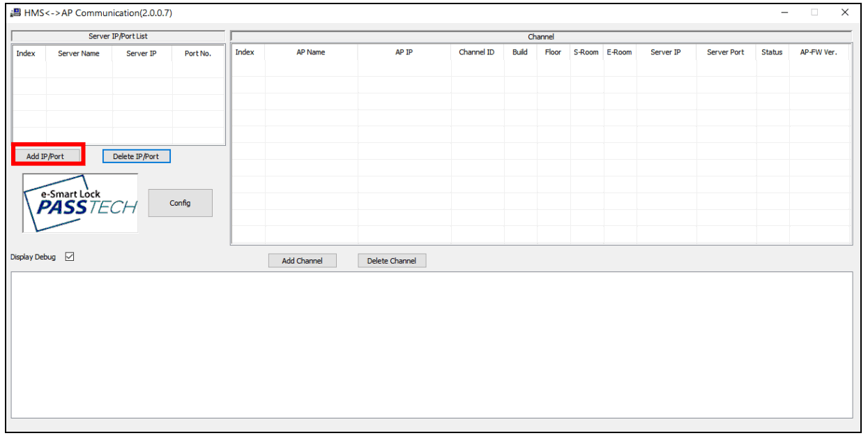868x438 pixels.
Task: Sort by Server Name column header
Action: coord(79,54)
